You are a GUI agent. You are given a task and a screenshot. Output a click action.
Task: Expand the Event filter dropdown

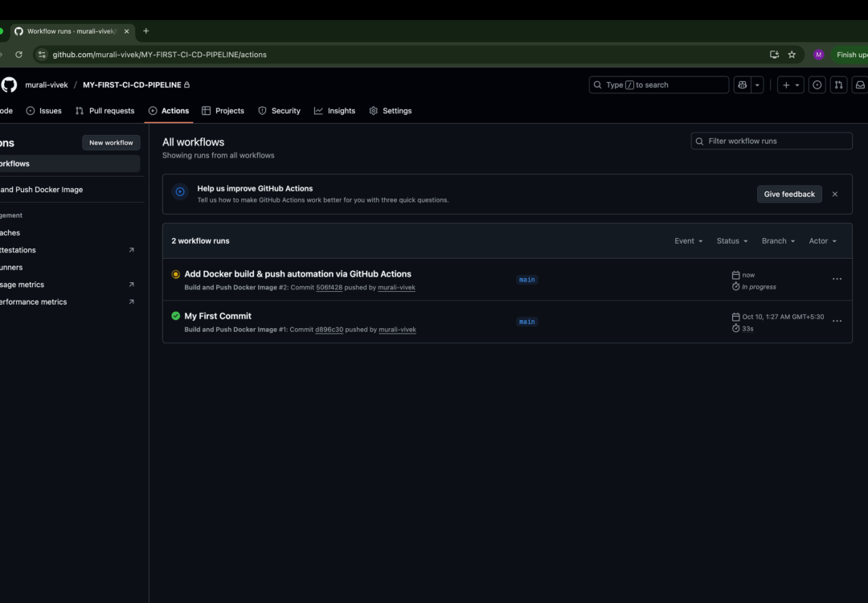coord(688,241)
